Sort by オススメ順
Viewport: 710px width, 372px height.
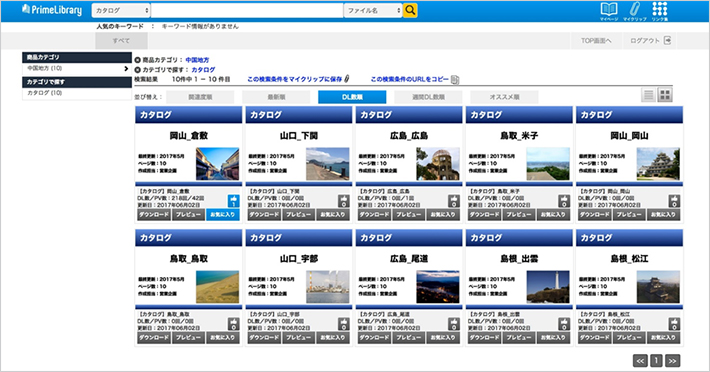504,97
